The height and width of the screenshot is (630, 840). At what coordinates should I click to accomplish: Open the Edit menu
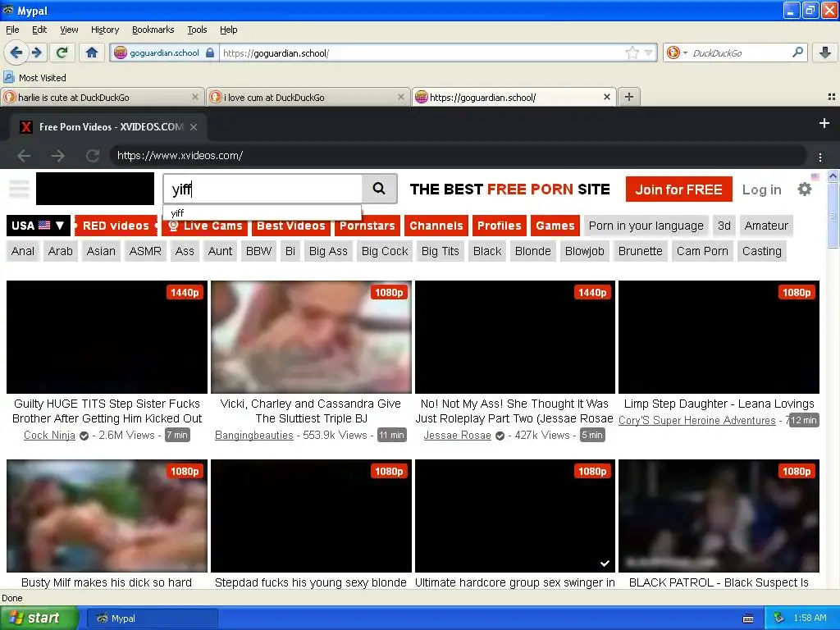(39, 30)
